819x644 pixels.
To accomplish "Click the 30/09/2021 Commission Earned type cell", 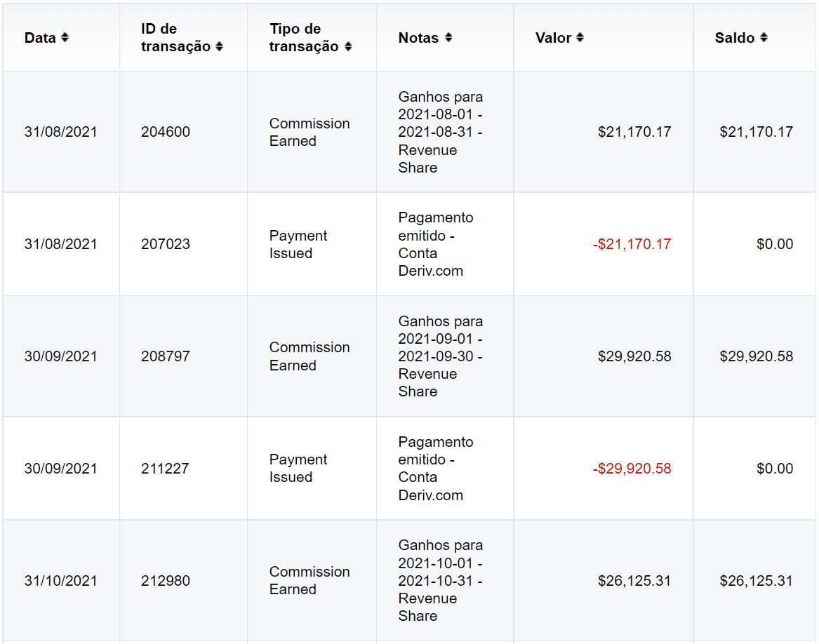I will pos(309,356).
